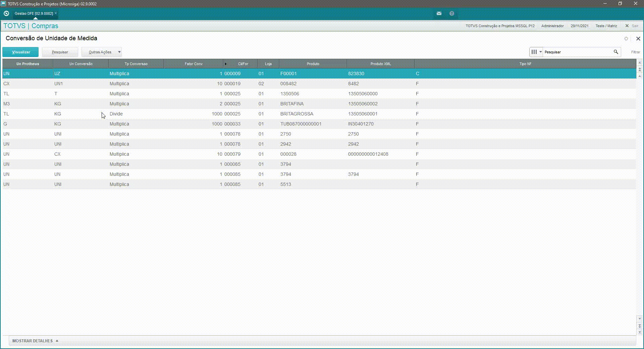Click the single scroll up arrow
644x349 pixels.
click(x=640, y=76)
